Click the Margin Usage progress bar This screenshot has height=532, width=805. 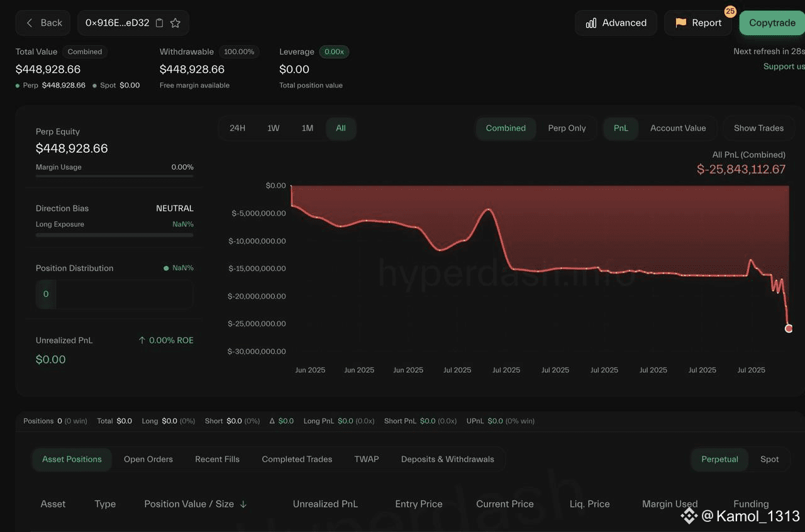click(x=114, y=176)
